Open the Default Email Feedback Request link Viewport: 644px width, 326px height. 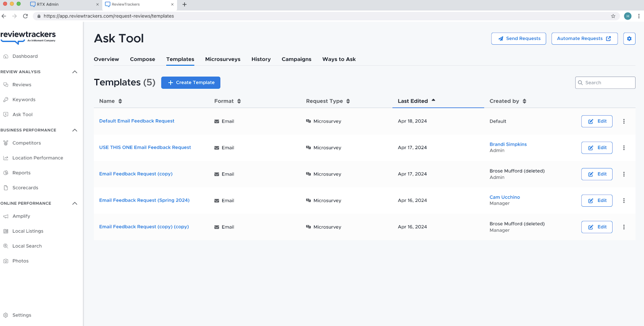137,121
